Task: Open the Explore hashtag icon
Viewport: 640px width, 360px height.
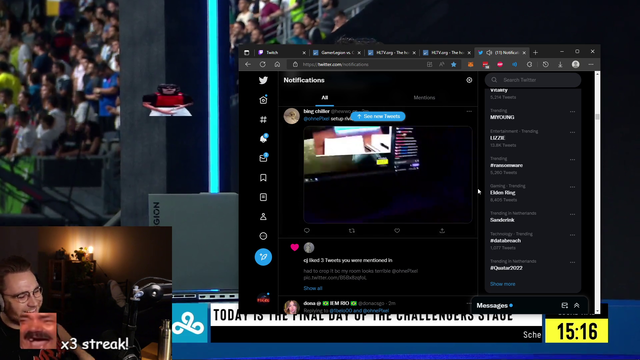Action: click(x=263, y=119)
